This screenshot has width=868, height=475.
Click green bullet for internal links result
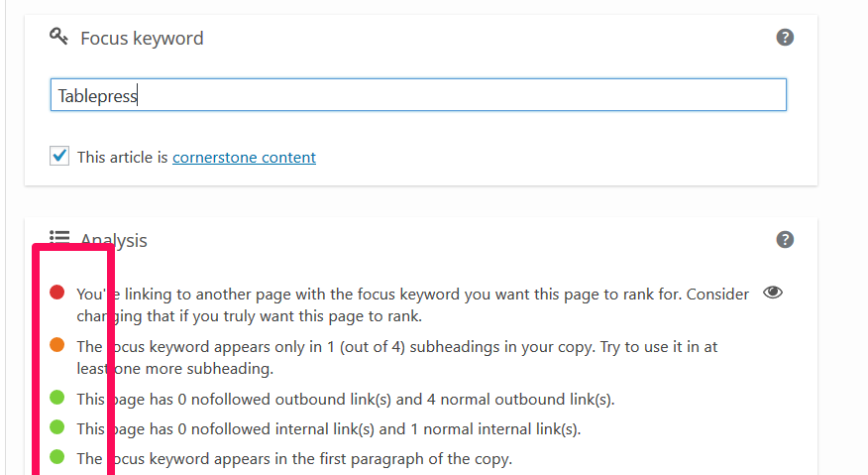[x=57, y=427]
